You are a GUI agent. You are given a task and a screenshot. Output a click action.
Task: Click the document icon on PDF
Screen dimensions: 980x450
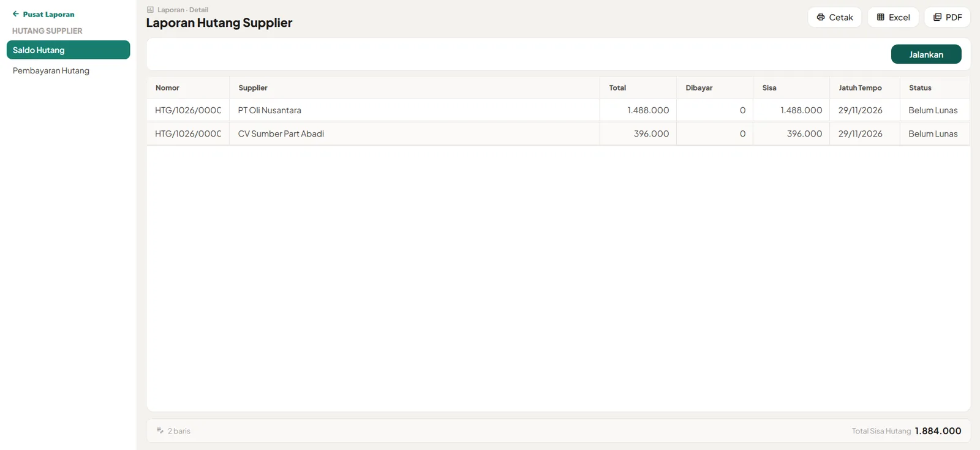coord(937,17)
